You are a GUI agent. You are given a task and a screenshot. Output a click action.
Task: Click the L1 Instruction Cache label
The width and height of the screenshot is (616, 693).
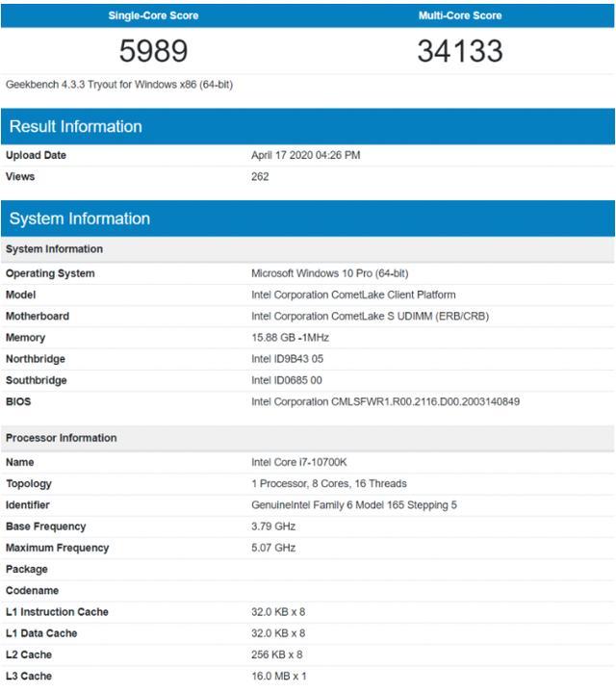click(x=57, y=612)
